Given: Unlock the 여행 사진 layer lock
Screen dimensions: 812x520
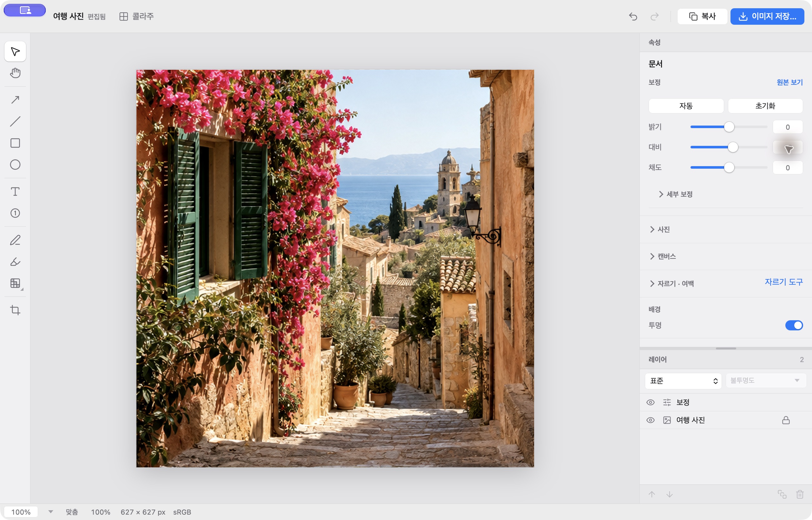Looking at the screenshot, I should (786, 420).
